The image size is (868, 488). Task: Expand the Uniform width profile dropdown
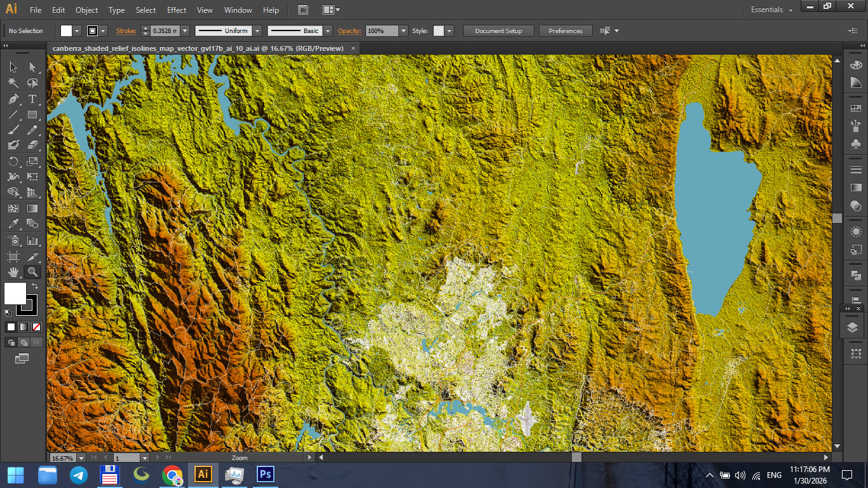pos(256,30)
